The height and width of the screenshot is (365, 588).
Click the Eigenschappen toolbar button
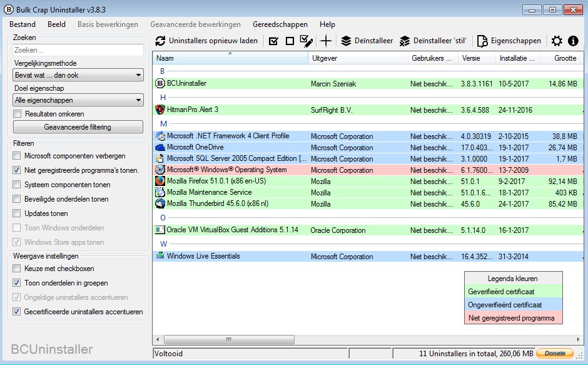point(509,41)
